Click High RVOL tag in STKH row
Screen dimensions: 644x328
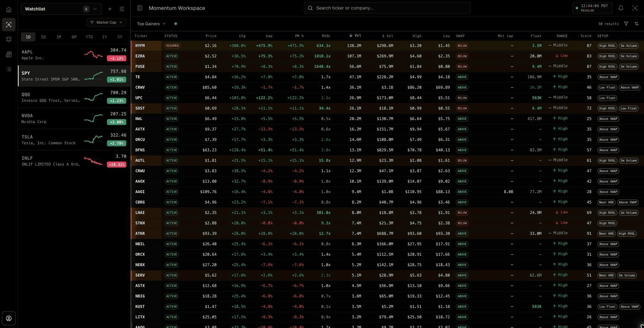[607, 223]
